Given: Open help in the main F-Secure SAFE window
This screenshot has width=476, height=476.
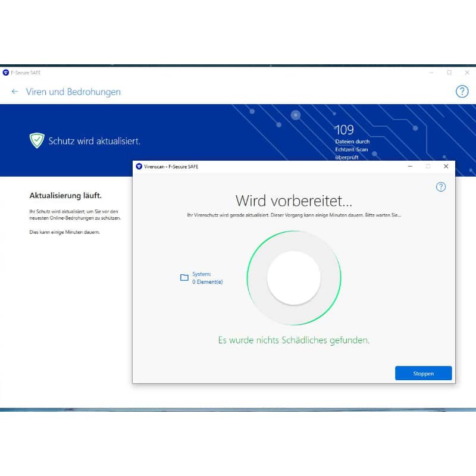Looking at the screenshot, I should coord(462,91).
